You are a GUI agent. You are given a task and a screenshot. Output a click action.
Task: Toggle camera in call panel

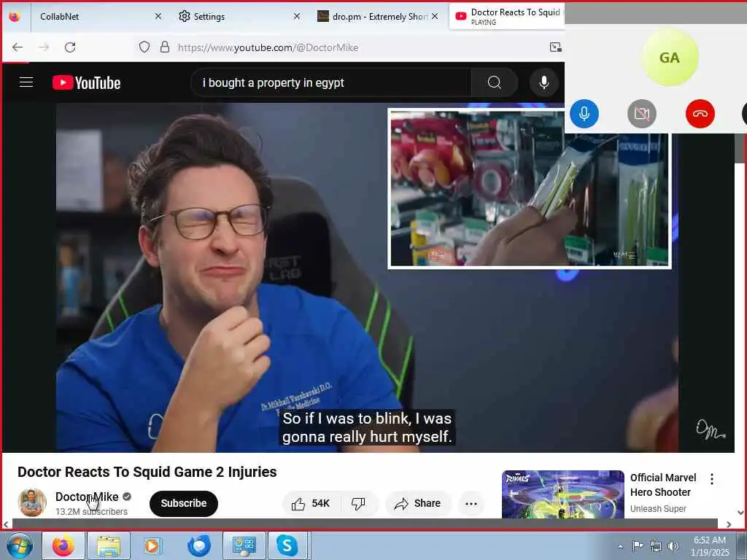click(x=642, y=114)
